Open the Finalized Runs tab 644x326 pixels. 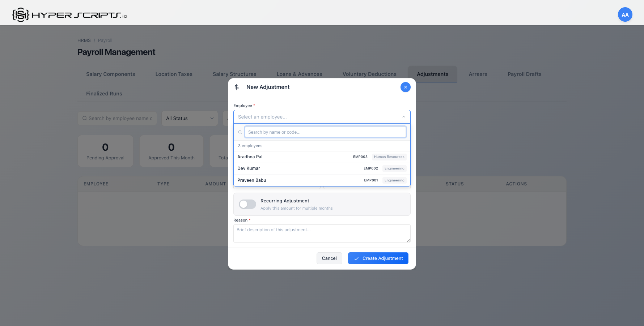[x=104, y=94]
